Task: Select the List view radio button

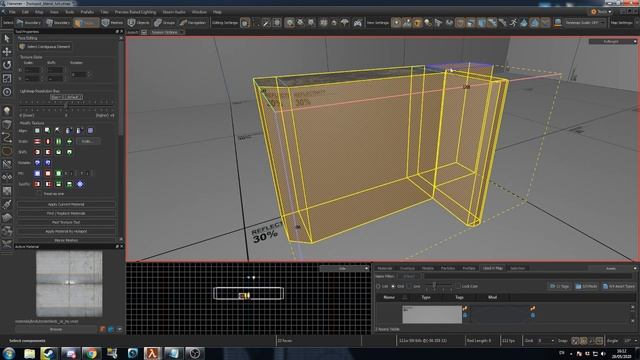Action: coord(378,286)
